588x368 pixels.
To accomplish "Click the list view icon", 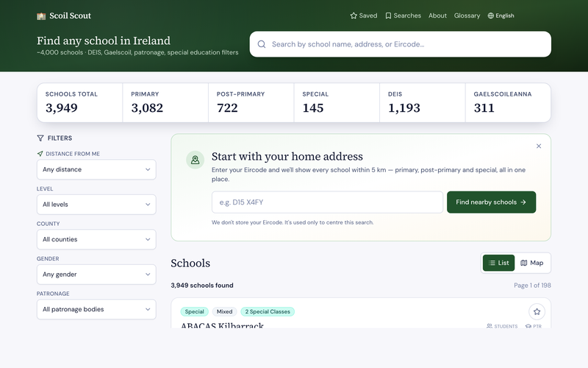I will pos(492,263).
